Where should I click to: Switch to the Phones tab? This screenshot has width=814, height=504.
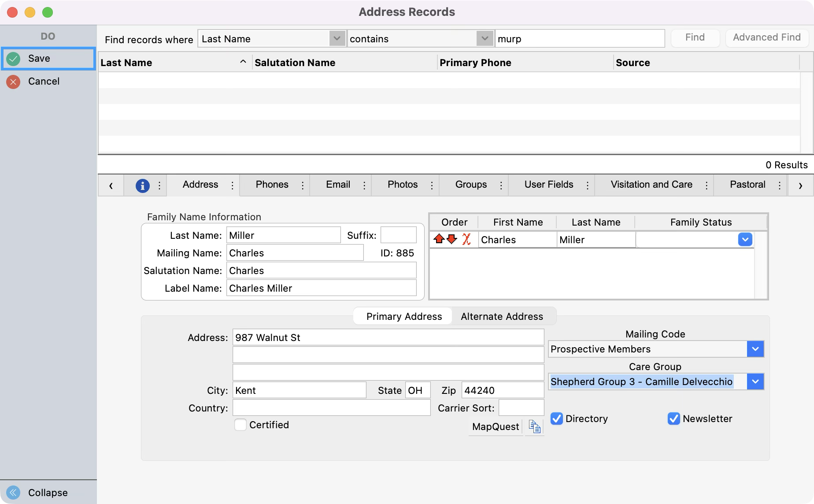pos(272,185)
